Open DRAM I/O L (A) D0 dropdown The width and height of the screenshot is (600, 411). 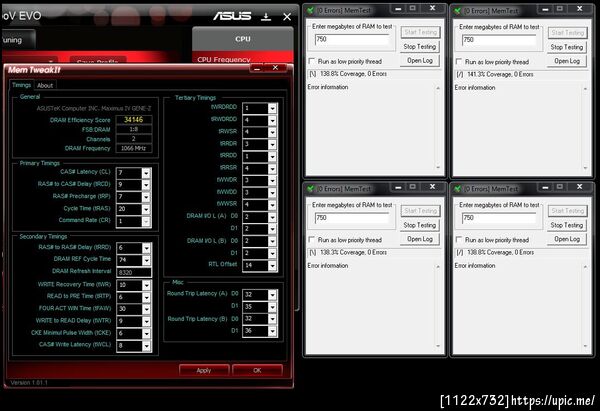(272, 217)
